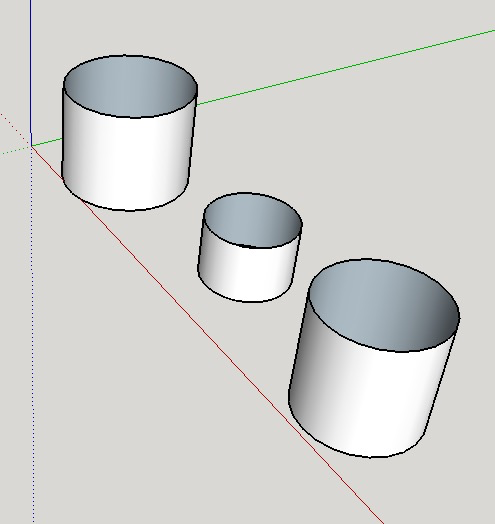Image resolution: width=495 pixels, height=524 pixels.
Task: Click the blue-gray inner face of back-left cylinder
Action: 130,87
